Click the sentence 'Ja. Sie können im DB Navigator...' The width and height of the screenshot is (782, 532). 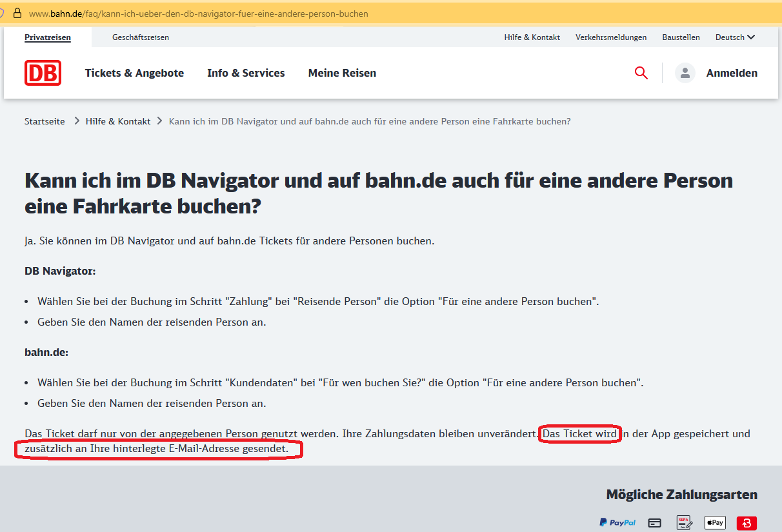230,241
